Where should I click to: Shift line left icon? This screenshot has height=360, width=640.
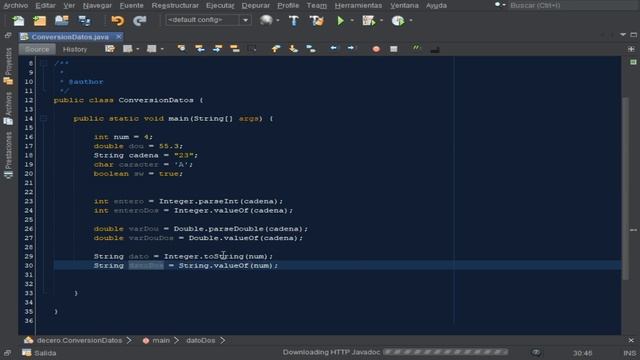(x=333, y=49)
